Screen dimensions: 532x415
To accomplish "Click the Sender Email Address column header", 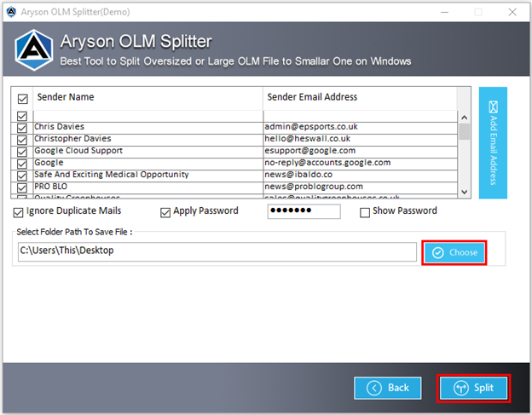I will point(360,98).
